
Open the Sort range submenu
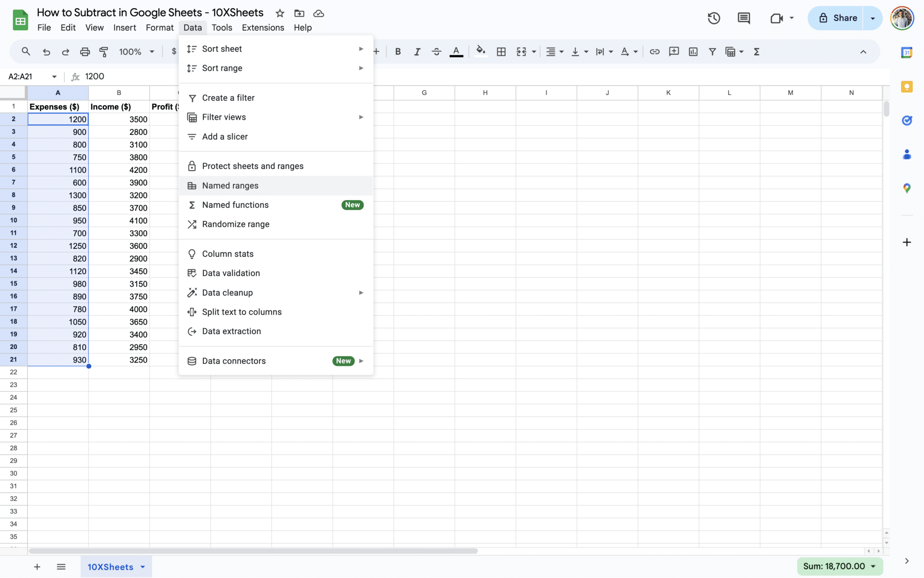tap(276, 68)
